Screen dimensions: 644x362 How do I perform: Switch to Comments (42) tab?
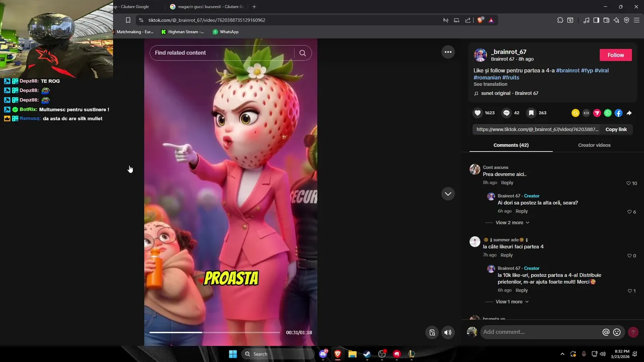(x=511, y=145)
